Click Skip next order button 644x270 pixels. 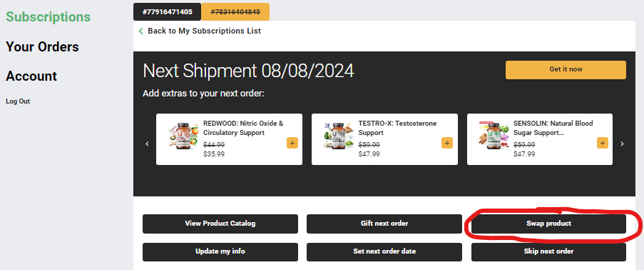548,251
